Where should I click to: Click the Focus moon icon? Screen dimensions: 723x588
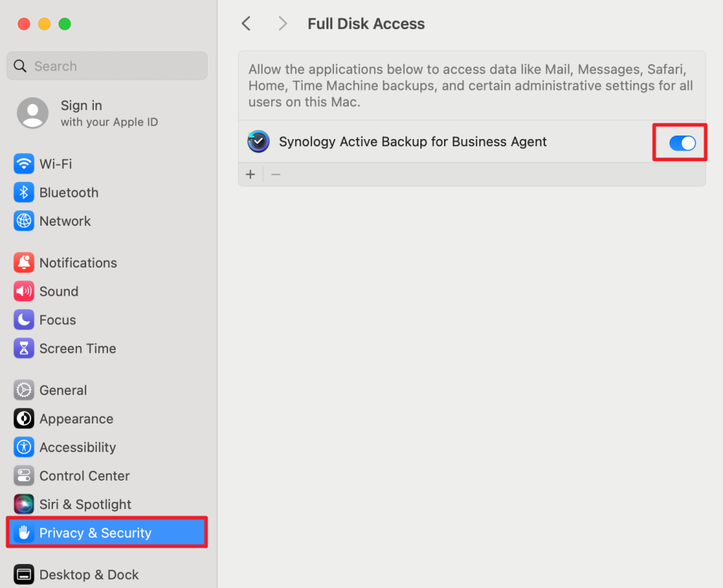[x=23, y=320]
